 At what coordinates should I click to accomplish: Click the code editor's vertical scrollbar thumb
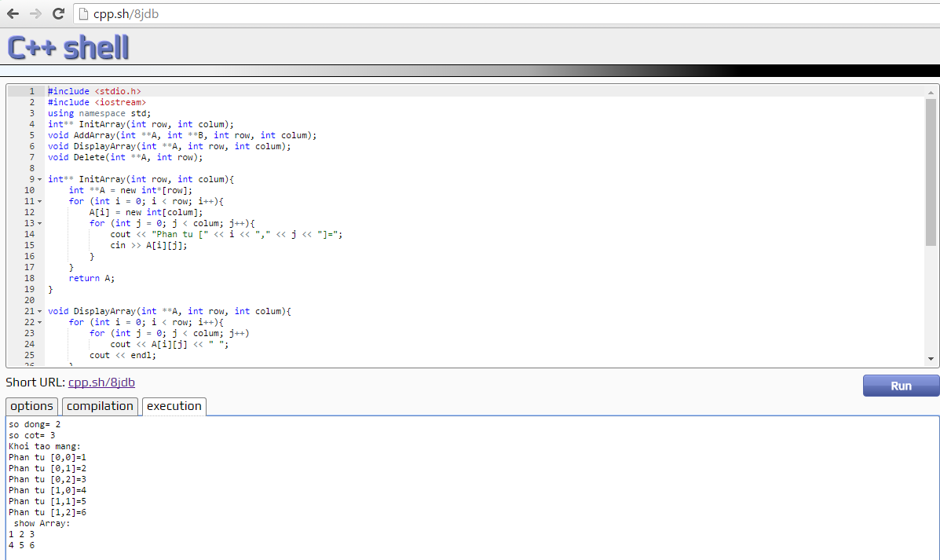(931, 173)
